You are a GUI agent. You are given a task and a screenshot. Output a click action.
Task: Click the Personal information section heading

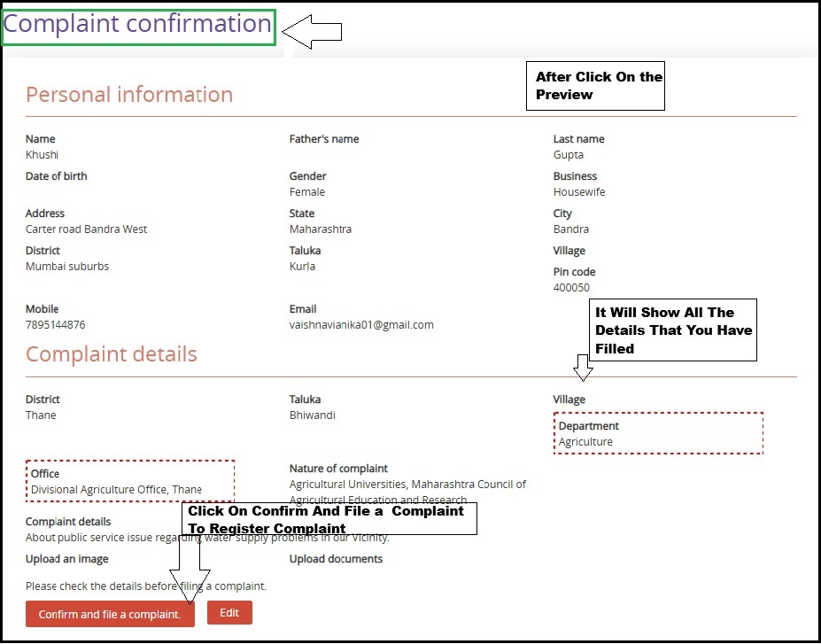point(129,95)
